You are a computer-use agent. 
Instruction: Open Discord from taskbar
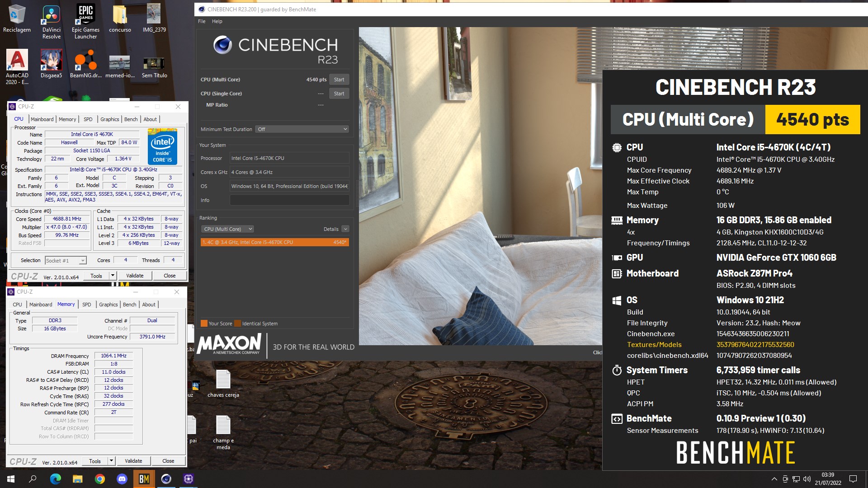click(122, 479)
